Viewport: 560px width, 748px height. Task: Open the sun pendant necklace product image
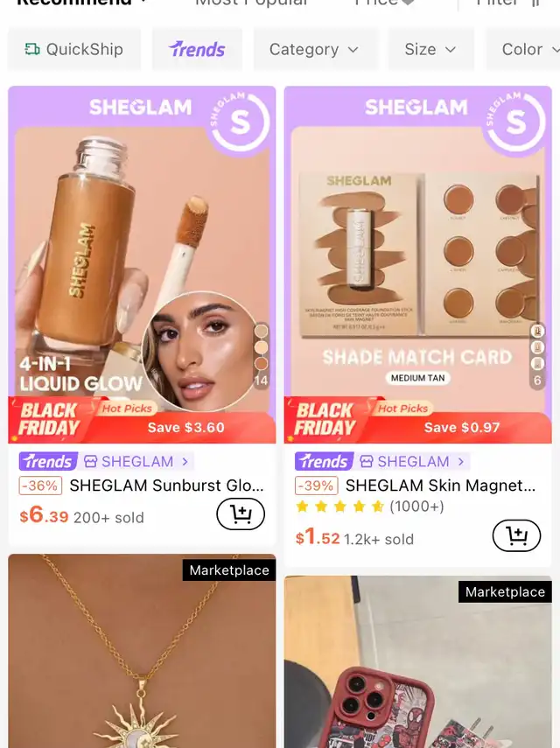142,651
